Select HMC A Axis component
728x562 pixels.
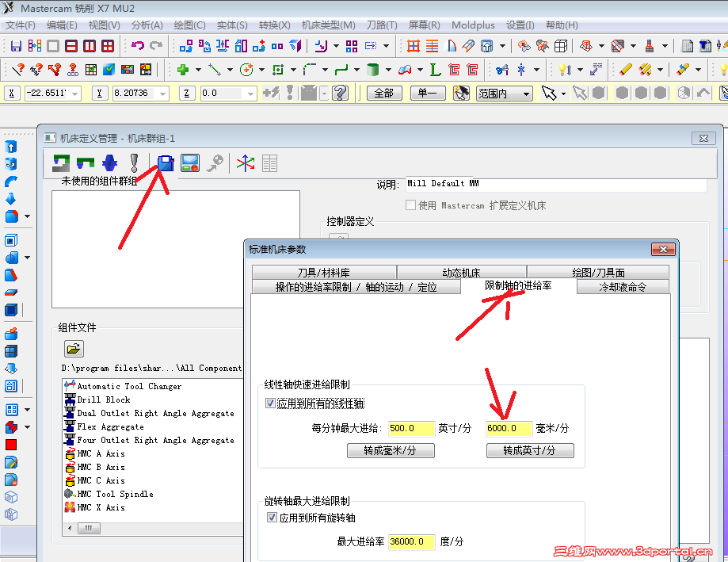[x=95, y=453]
